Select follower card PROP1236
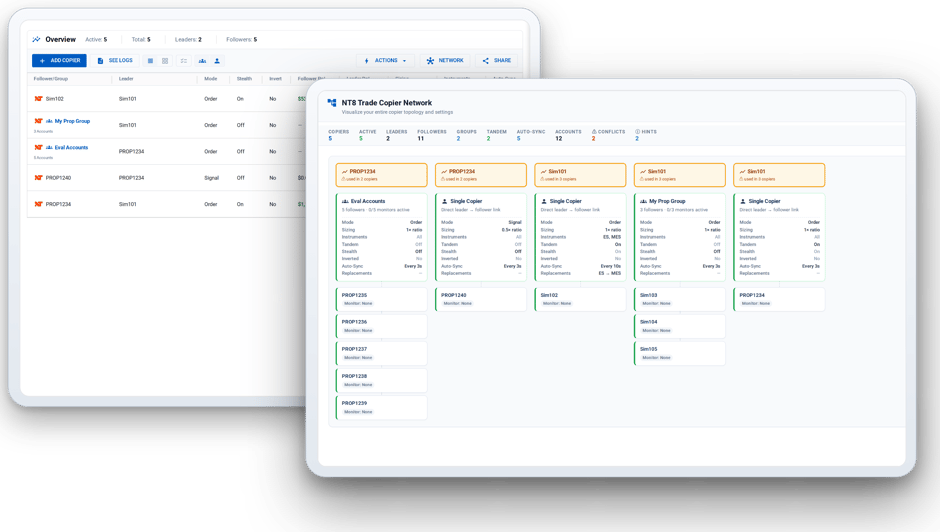The height and width of the screenshot is (532, 940). [x=382, y=326]
